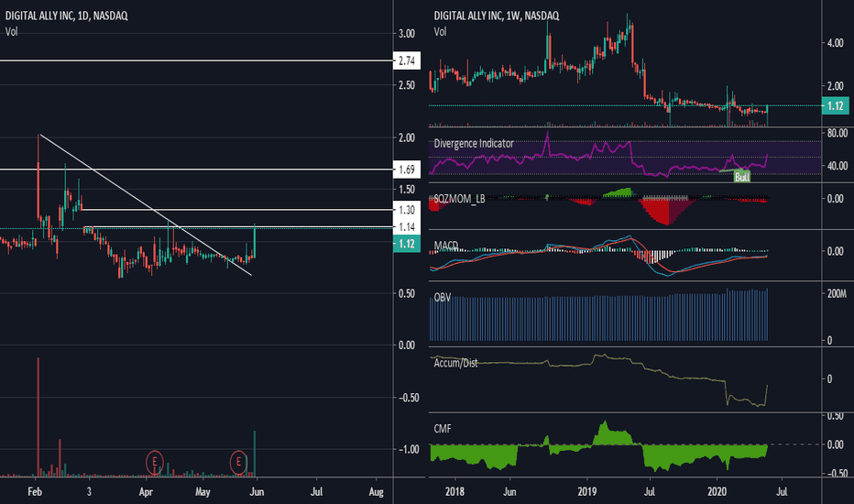Click the 'Apr' date label on the daily axis
Screen dimensions: 854x504
click(146, 491)
